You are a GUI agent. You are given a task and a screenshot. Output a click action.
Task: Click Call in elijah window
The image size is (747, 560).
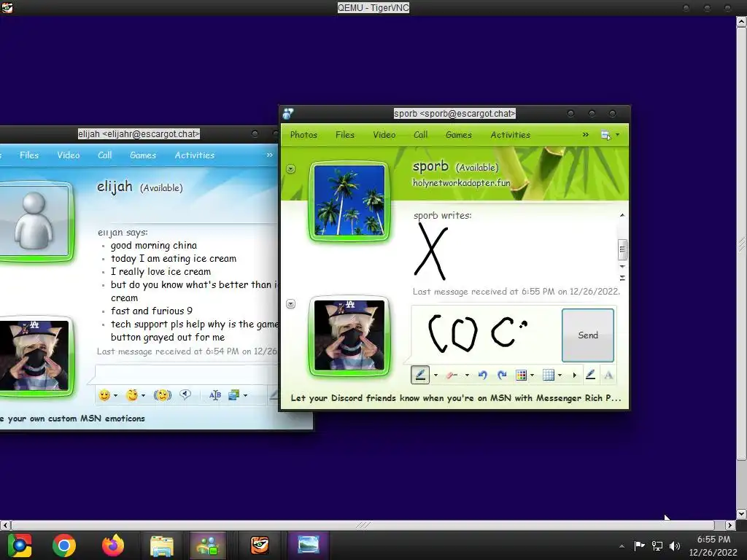(x=104, y=155)
